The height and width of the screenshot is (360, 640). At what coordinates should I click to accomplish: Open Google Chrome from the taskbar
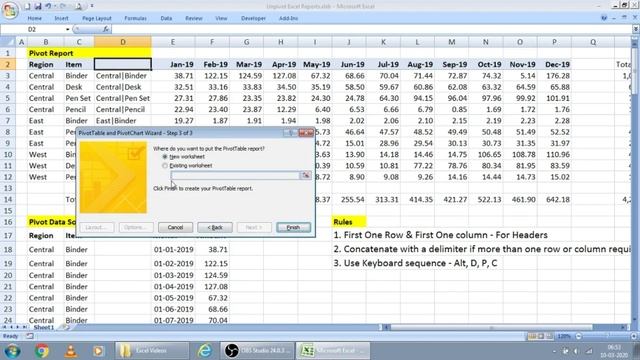pyautogui.click(x=42, y=351)
